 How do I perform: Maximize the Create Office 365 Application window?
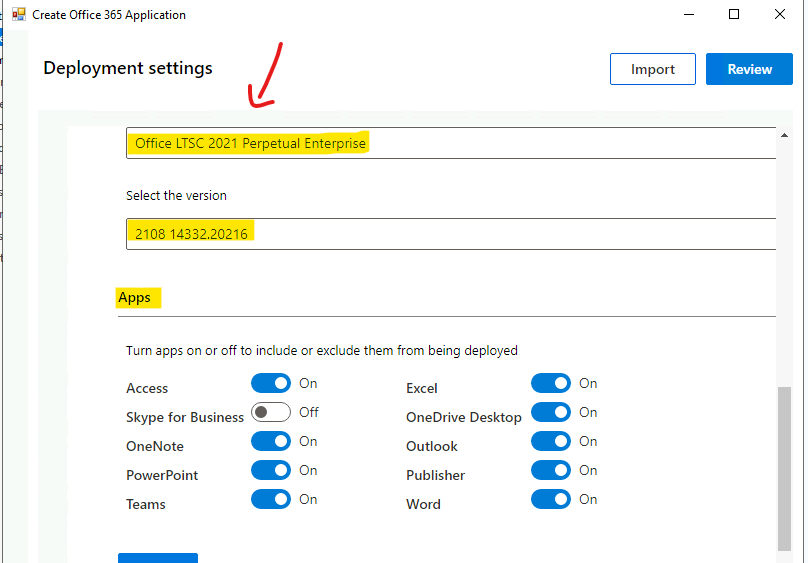(x=734, y=14)
